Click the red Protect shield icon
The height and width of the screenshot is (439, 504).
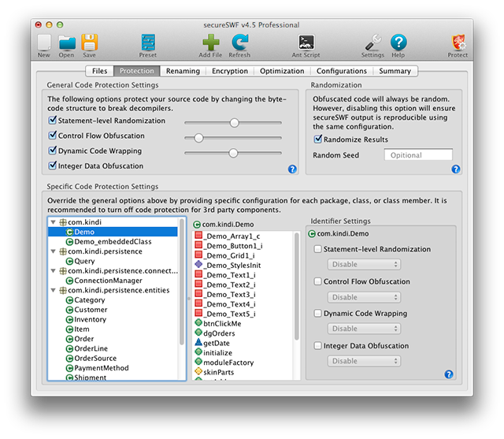point(458,43)
